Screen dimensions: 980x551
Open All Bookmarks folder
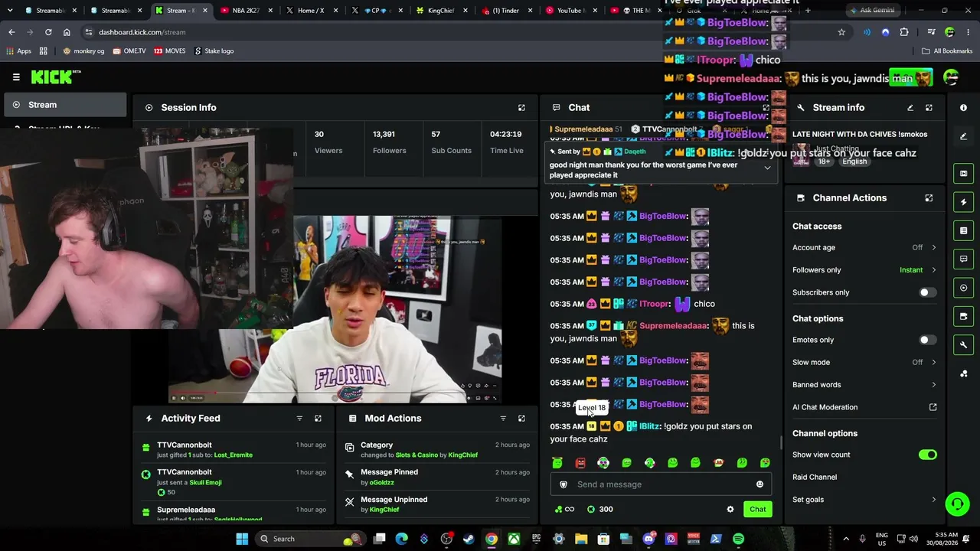click(x=947, y=51)
